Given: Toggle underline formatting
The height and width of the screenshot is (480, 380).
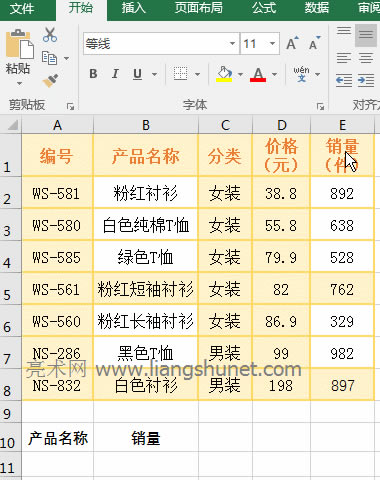Looking at the screenshot, I should click(x=137, y=74).
